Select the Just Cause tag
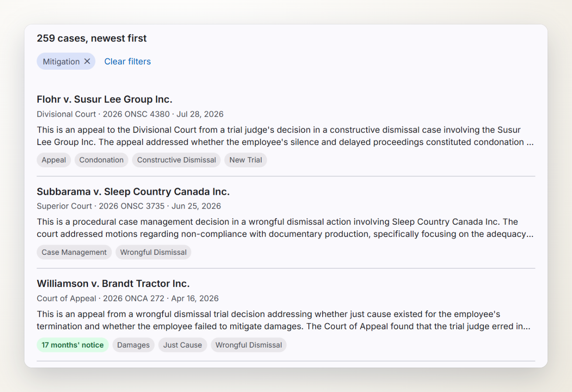The image size is (572, 392). coord(183,345)
